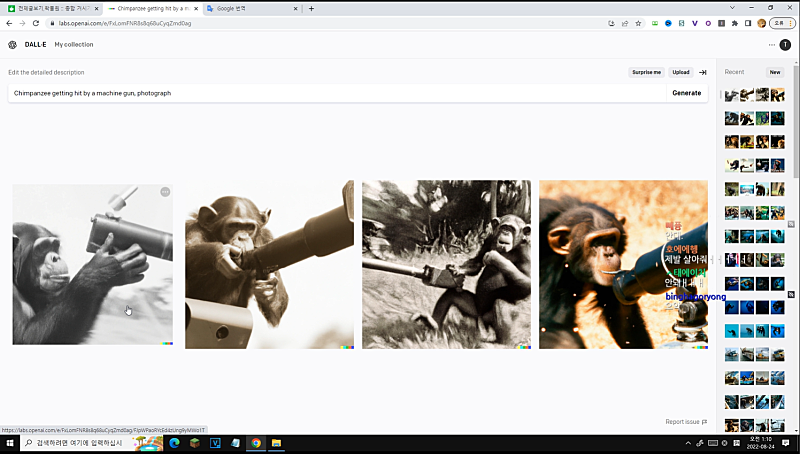The image size is (800, 454).
Task: Go back using the browser back arrow
Action: (9, 23)
